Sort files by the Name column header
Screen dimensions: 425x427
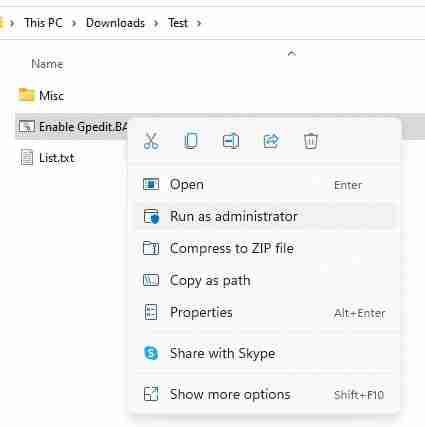(x=47, y=64)
